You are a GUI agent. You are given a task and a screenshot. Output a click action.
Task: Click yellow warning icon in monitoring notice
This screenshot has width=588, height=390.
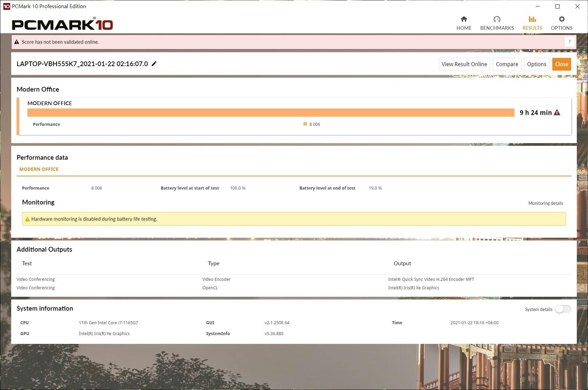[27, 219]
